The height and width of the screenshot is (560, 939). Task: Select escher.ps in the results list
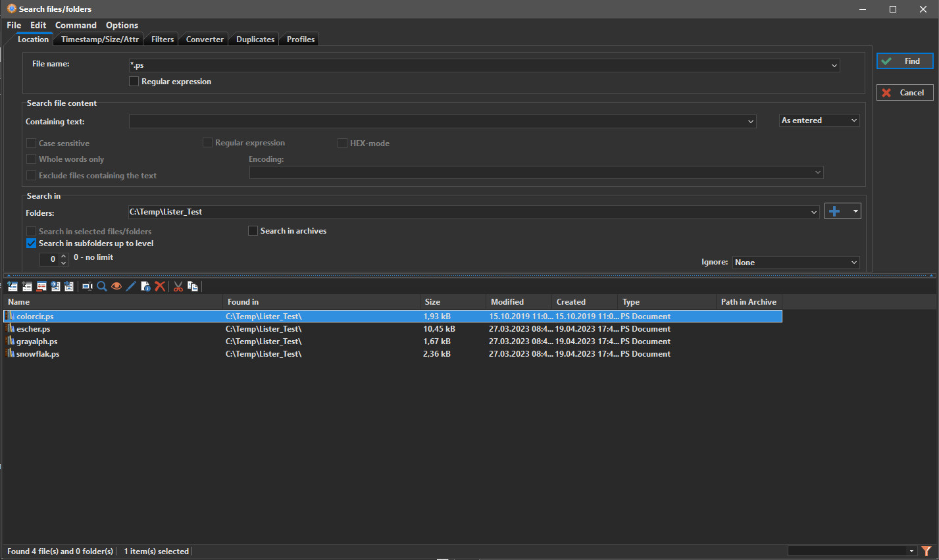tap(34, 329)
